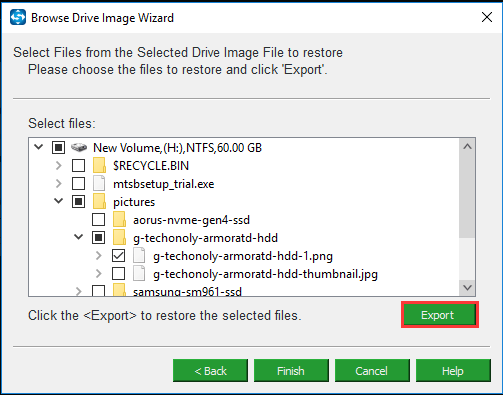Select the 'g-techonoly-armoratd-hdd' folder label
Image resolution: width=503 pixels, height=395 pixels.
tap(205, 238)
